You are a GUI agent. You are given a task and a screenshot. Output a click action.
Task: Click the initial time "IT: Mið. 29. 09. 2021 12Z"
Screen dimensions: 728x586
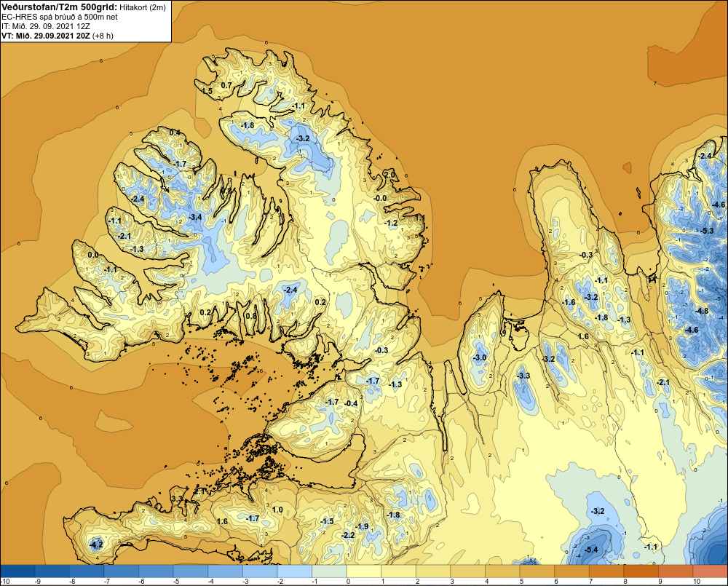pos(46,26)
